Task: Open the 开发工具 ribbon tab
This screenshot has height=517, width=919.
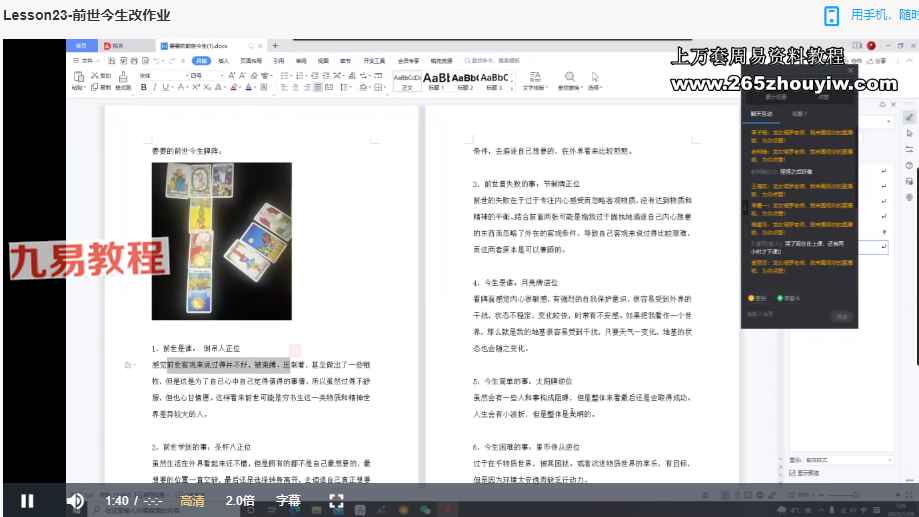Action: [374, 61]
